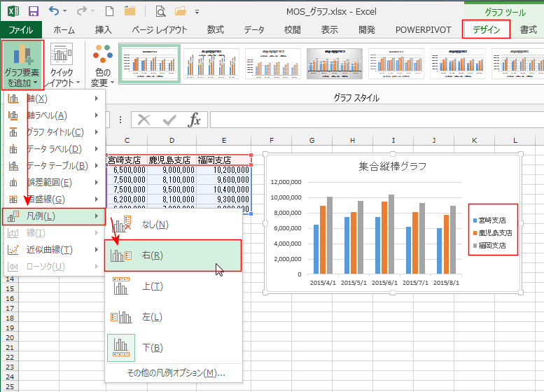Click the New blank document icon
544x392 pixels.
[109, 12]
